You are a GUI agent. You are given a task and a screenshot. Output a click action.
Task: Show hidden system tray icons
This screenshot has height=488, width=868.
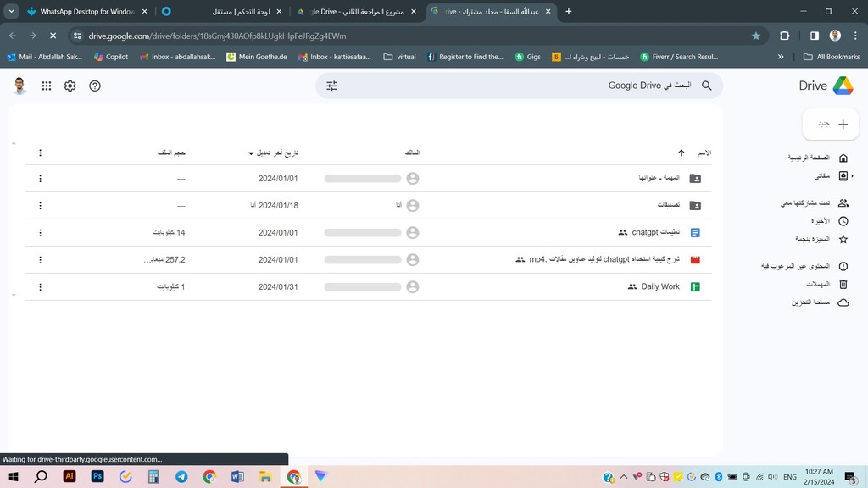click(x=624, y=476)
